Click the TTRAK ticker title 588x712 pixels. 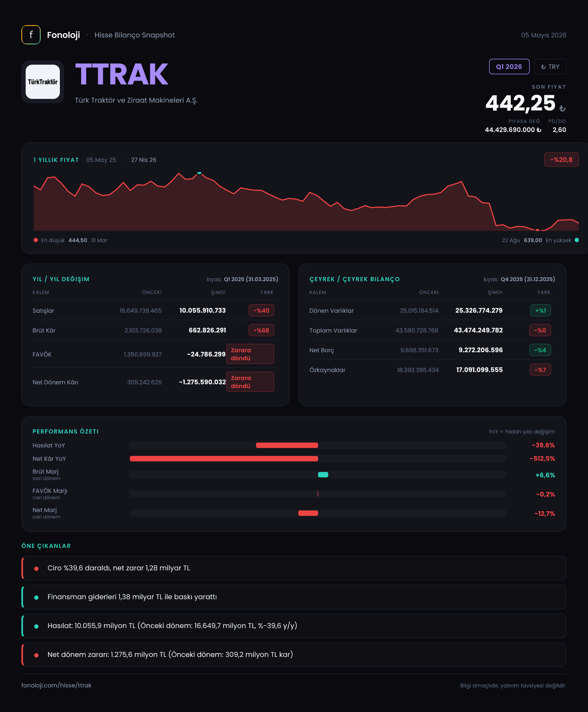click(x=122, y=74)
